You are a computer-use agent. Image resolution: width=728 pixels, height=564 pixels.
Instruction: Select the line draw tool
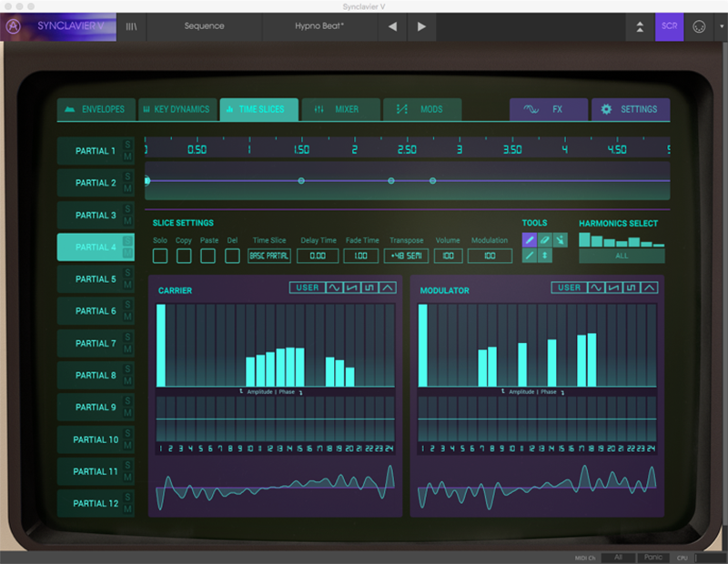point(530,256)
